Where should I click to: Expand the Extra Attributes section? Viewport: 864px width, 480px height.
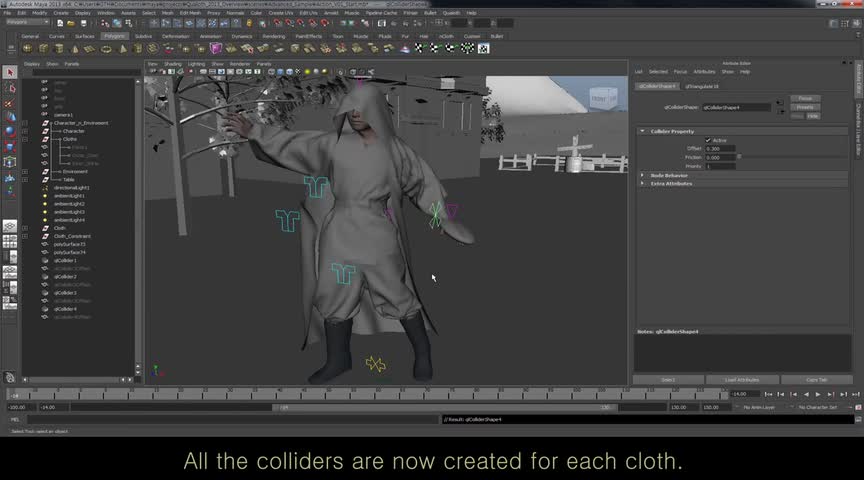pyautogui.click(x=642, y=184)
